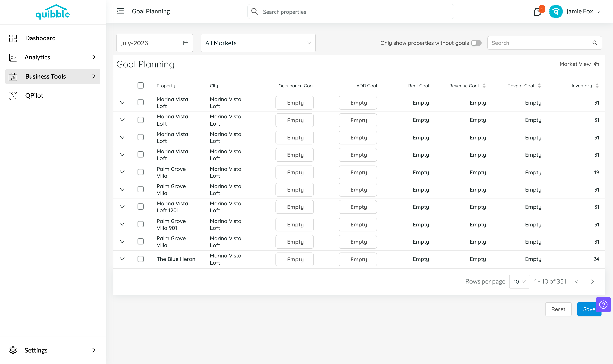The image size is (613, 364).
Task: Go to next page arrow
Action: coord(592,282)
